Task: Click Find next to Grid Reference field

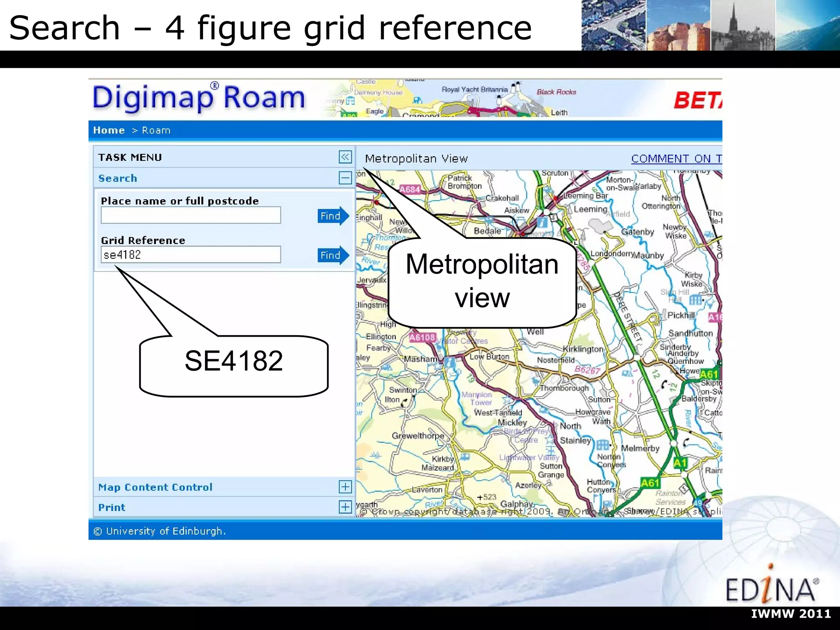Action: [333, 255]
